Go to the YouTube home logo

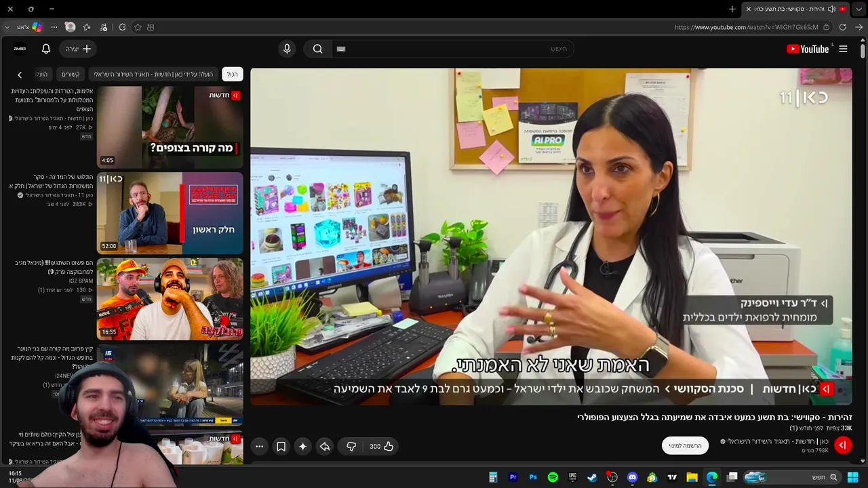point(808,49)
